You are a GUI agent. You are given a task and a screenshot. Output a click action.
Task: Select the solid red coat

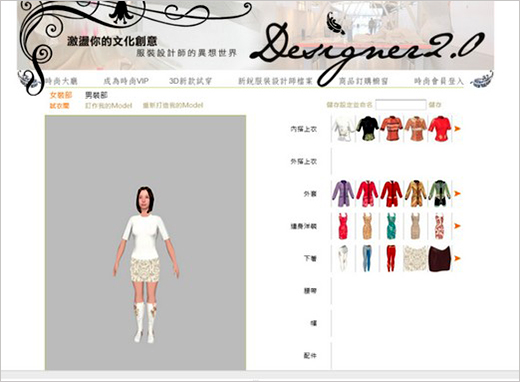pyautogui.click(x=391, y=194)
